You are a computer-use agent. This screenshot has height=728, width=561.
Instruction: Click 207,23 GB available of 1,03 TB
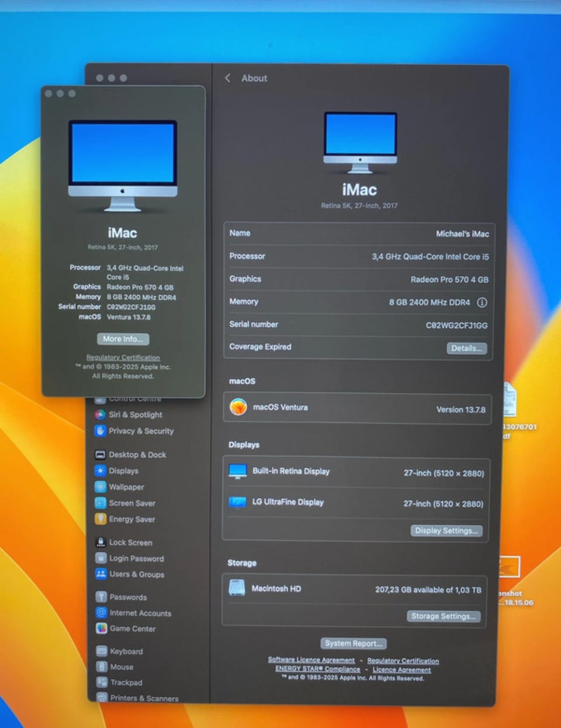coord(428,590)
